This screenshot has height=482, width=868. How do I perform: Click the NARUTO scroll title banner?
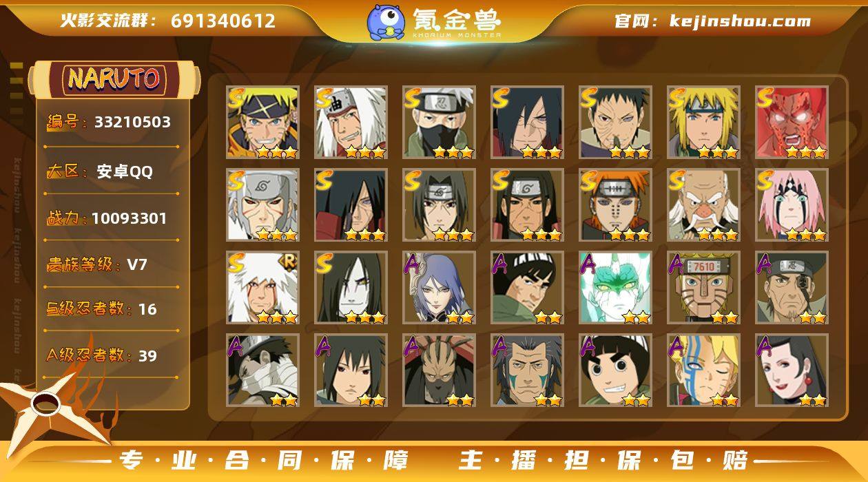click(114, 79)
